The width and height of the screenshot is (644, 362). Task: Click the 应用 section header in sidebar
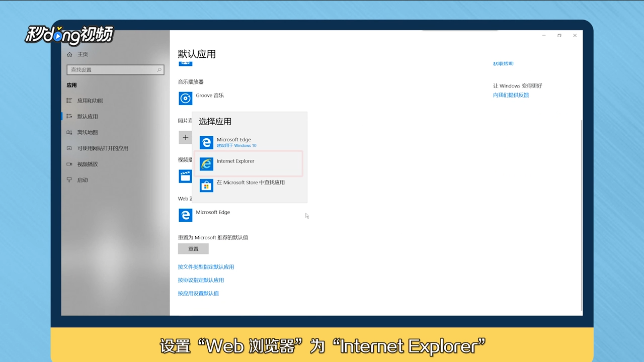[71, 85]
